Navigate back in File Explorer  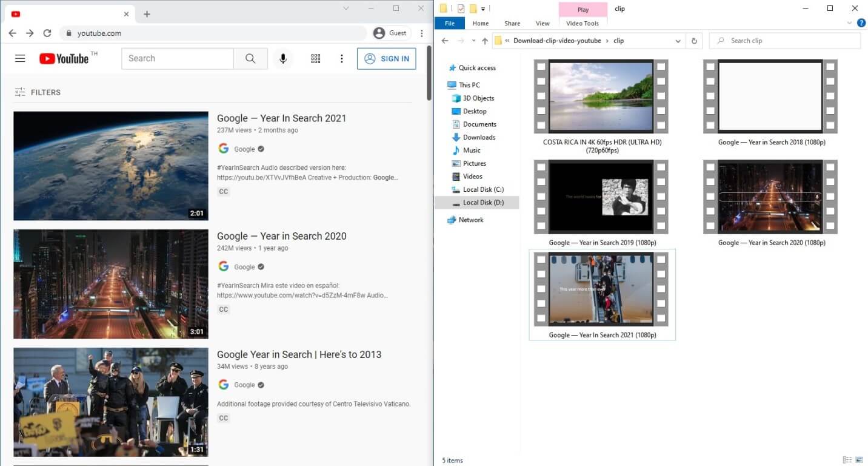[x=445, y=41]
